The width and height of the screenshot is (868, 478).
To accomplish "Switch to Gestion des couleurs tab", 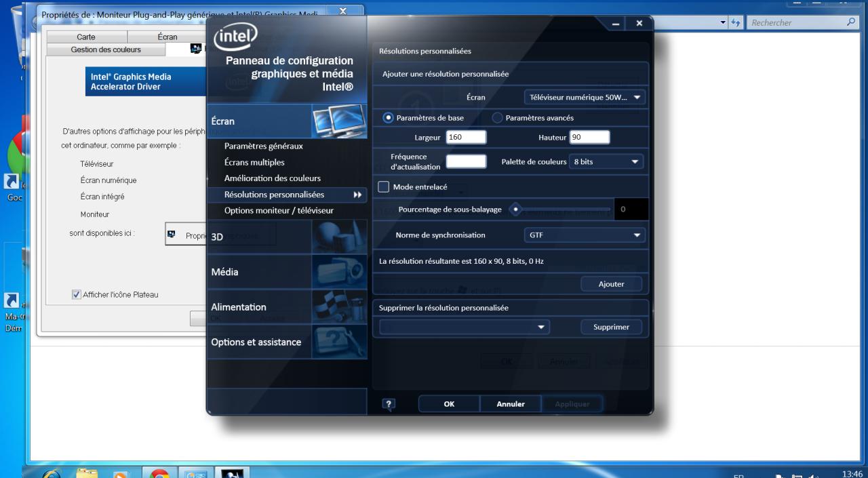I will click(106, 49).
